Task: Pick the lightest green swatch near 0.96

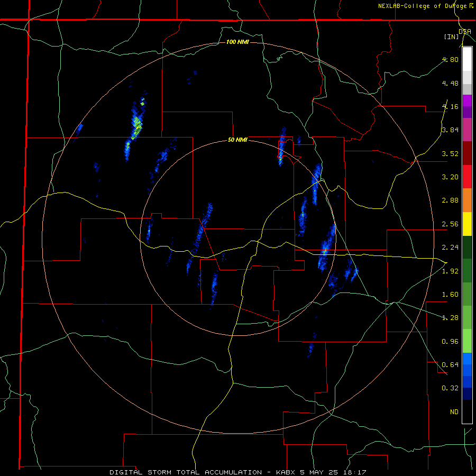Action: tap(467, 341)
